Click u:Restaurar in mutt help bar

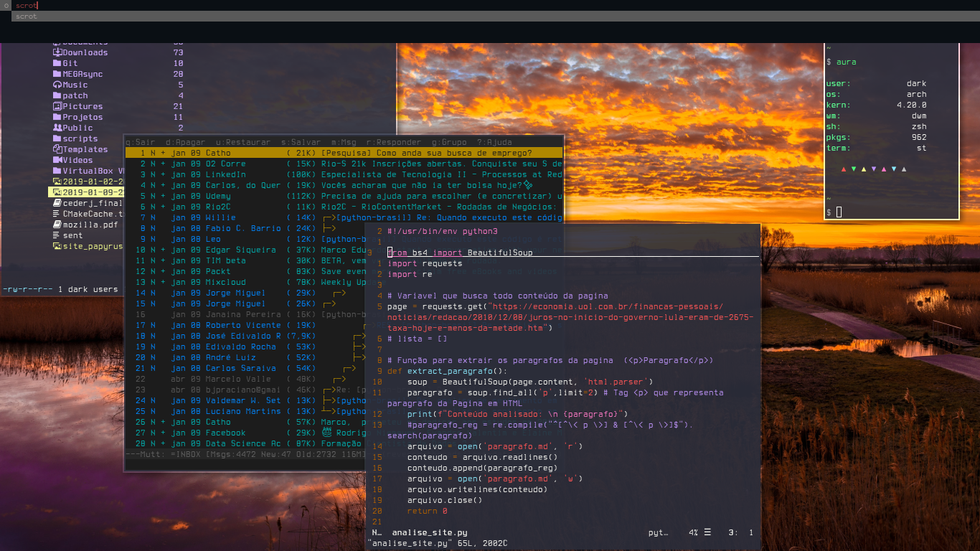tap(243, 142)
